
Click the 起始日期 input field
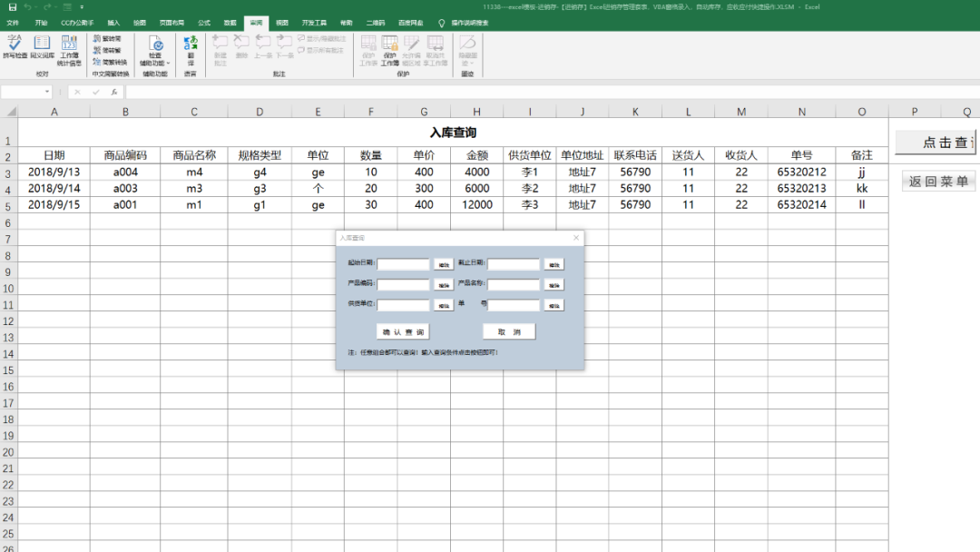tap(403, 264)
